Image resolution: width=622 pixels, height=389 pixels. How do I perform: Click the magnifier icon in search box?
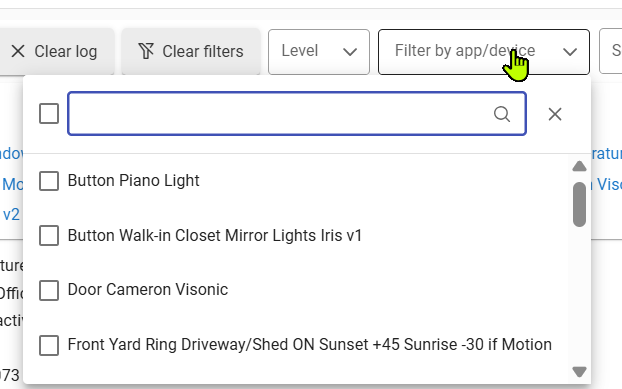502,114
